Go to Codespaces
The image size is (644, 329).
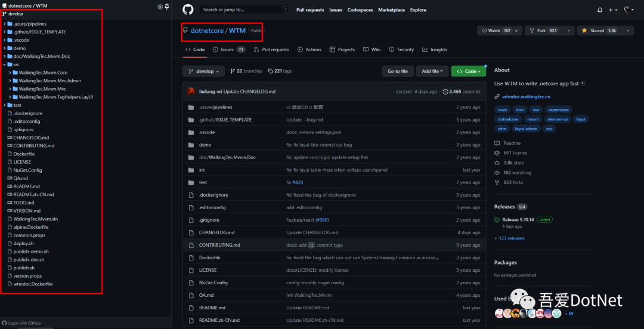pos(360,10)
